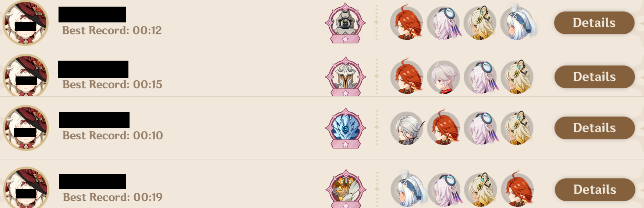Image resolution: width=644 pixels, height=208 pixels.
Task: Click the orange-white flower boss badge
Action: 346,189
